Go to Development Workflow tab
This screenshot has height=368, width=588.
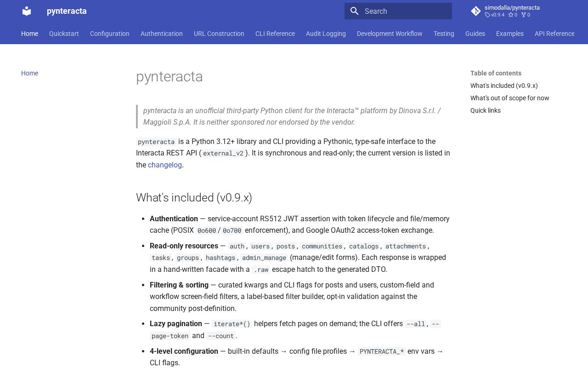[390, 34]
